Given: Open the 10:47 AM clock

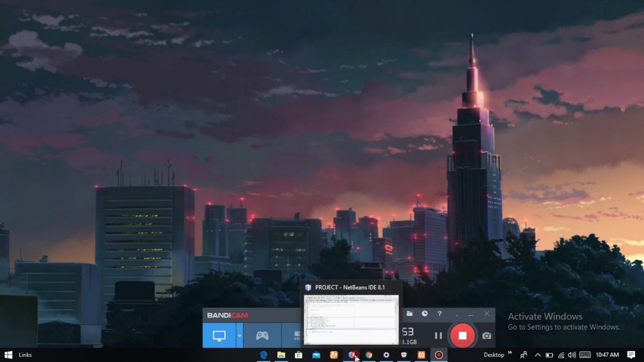Looking at the screenshot, I should [x=607, y=355].
